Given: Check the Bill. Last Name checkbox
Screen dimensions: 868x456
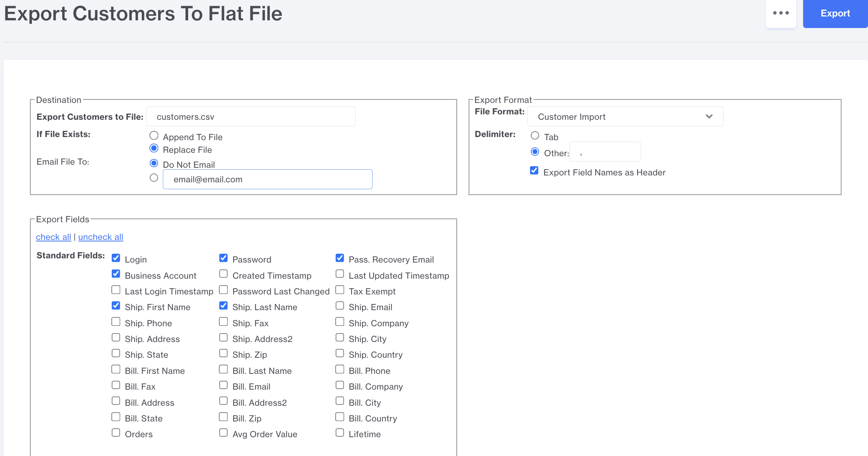Looking at the screenshot, I should tap(223, 369).
